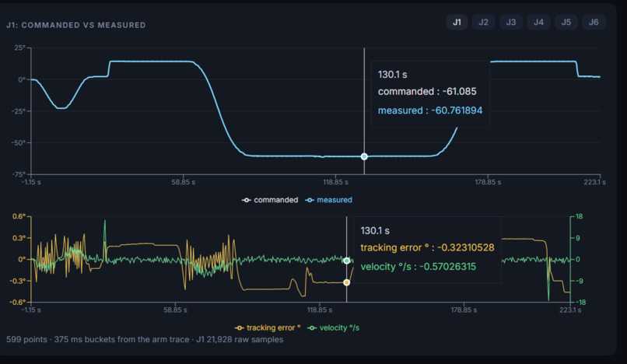Click the '-25°' y-axis label

pyautogui.click(x=19, y=111)
